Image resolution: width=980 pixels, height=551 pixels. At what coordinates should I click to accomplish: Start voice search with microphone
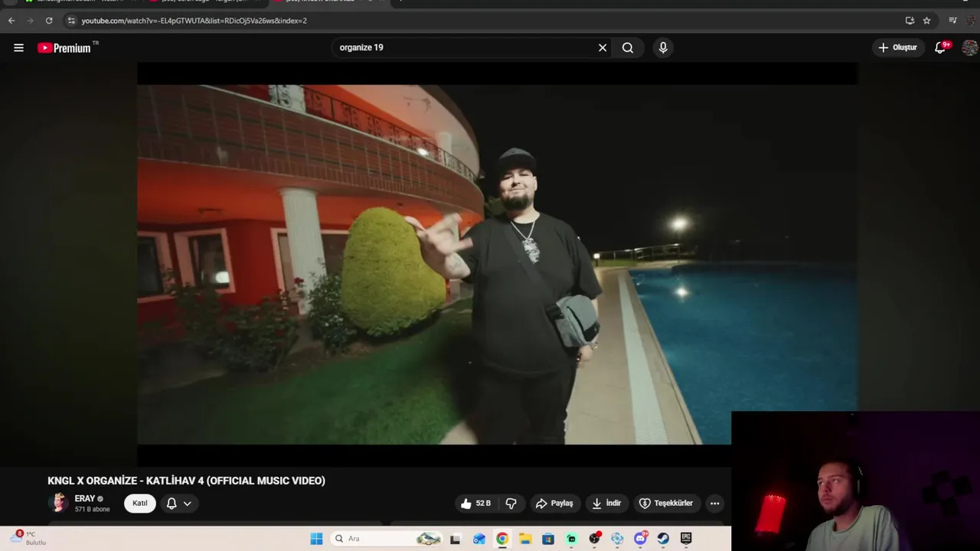[663, 47]
